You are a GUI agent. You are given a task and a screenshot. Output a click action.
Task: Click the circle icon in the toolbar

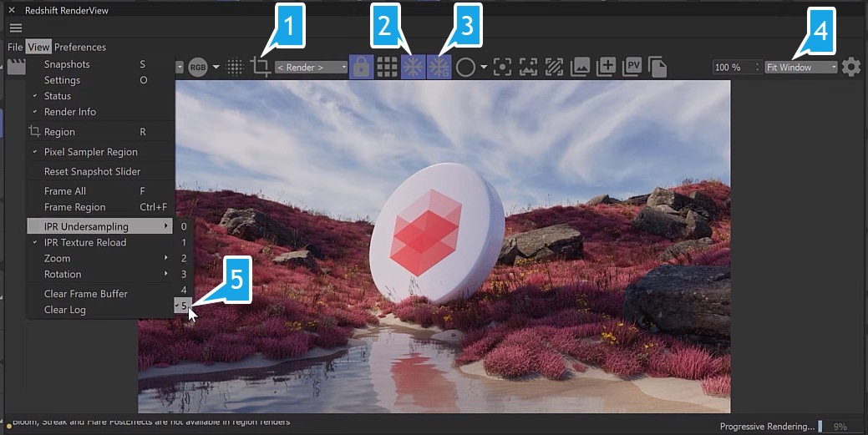pos(465,68)
